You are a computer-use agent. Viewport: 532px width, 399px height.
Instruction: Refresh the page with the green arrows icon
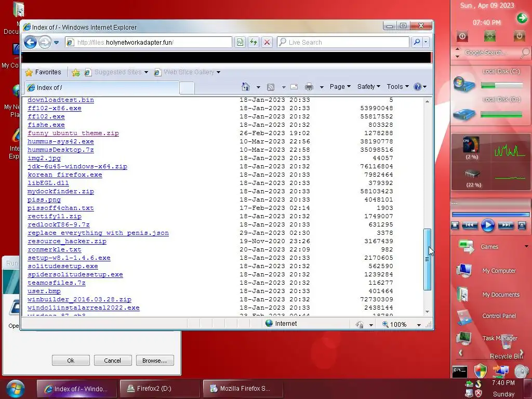pos(254,43)
